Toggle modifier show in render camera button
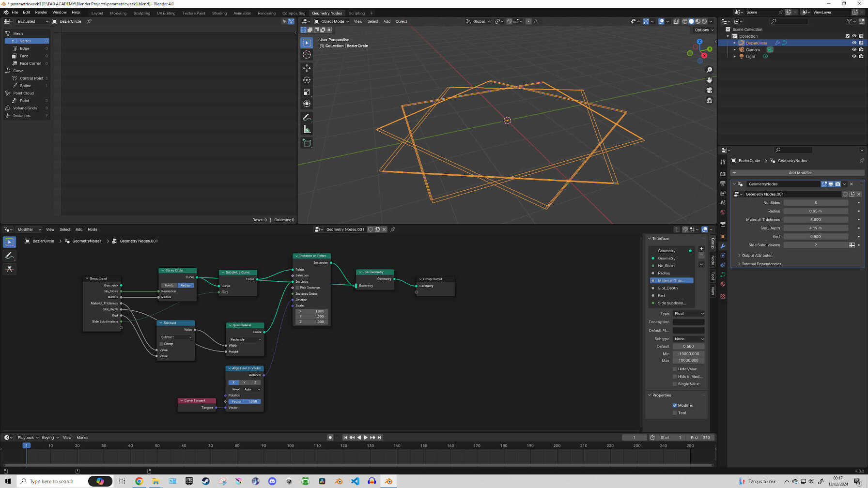868x488 pixels. [837, 184]
